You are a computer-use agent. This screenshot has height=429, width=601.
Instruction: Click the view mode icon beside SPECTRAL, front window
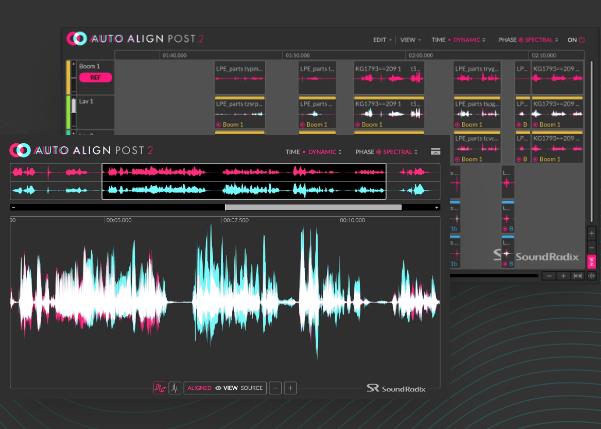tap(435, 152)
